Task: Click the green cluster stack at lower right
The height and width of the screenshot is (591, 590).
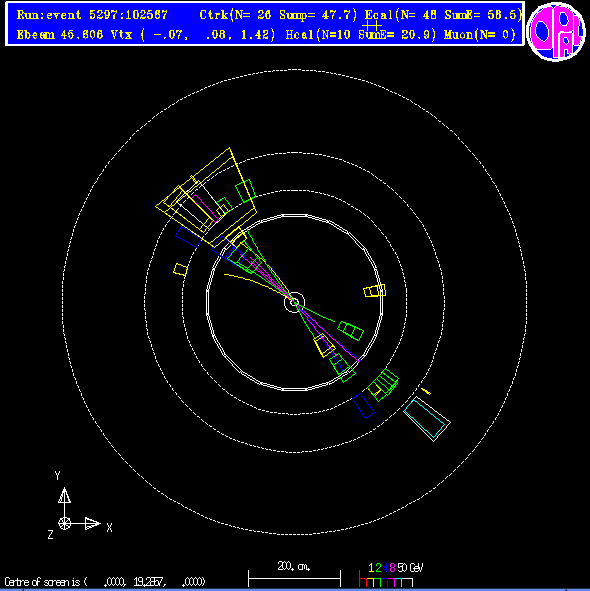Action: [383, 384]
